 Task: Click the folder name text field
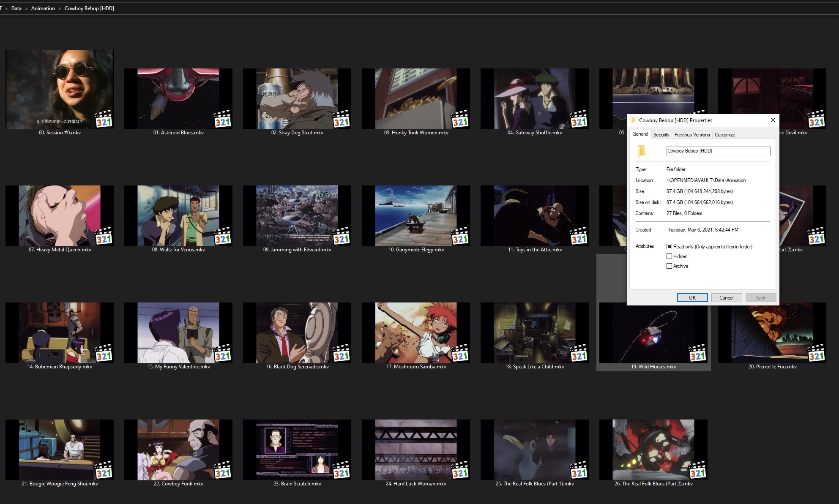[718, 151]
